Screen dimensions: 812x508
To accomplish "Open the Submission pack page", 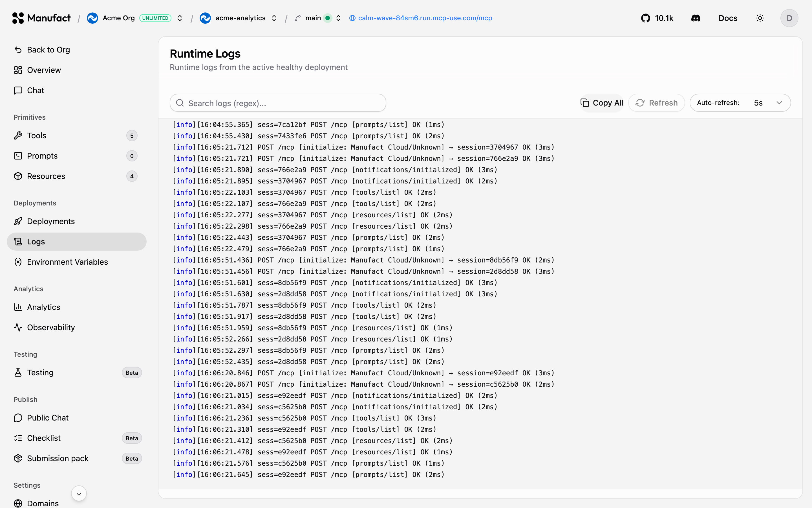I will 76,458.
